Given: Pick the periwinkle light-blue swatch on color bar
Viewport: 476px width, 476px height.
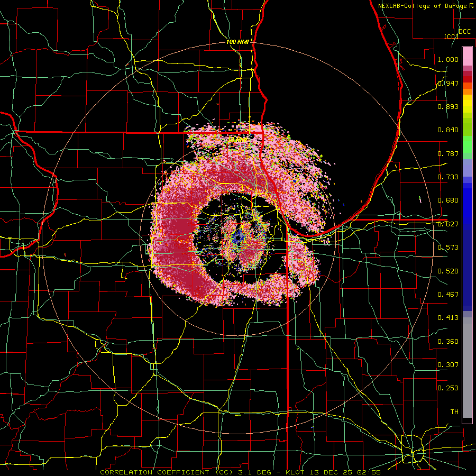Looking at the screenshot, I should [x=467, y=168].
